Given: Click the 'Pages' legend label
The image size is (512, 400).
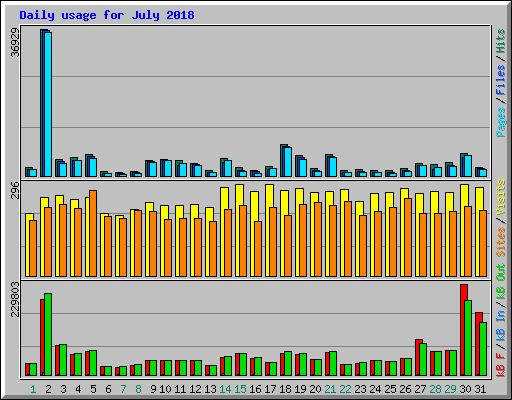Looking at the screenshot, I should [501, 122].
